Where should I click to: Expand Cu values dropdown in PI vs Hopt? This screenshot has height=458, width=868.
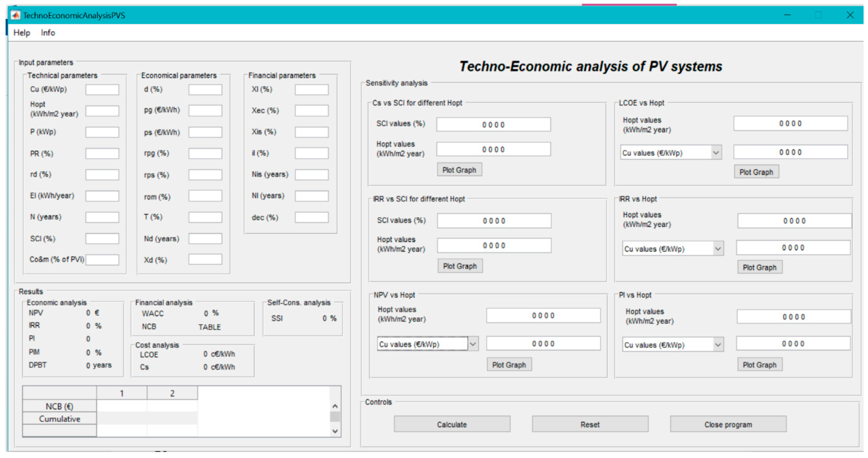(x=718, y=345)
